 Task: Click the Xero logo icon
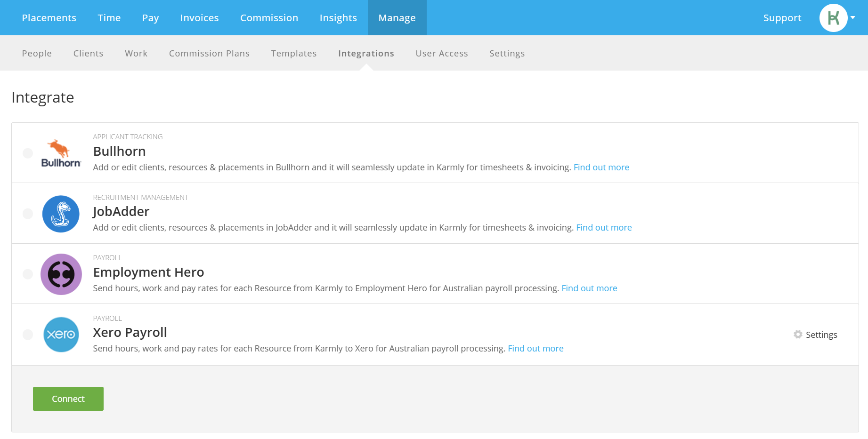tap(61, 335)
